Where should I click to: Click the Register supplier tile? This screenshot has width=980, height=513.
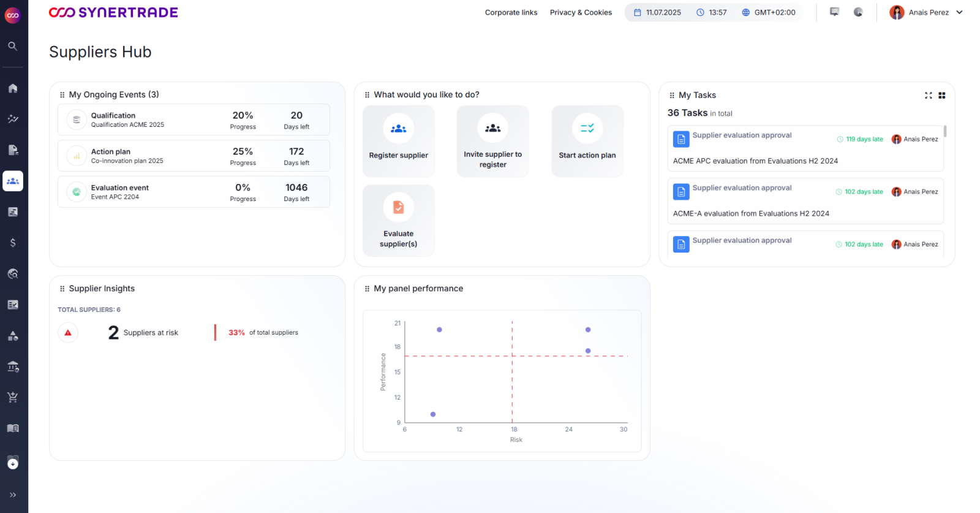399,141
